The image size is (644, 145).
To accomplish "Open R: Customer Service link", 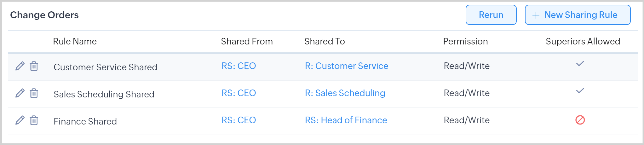I will (x=347, y=66).
